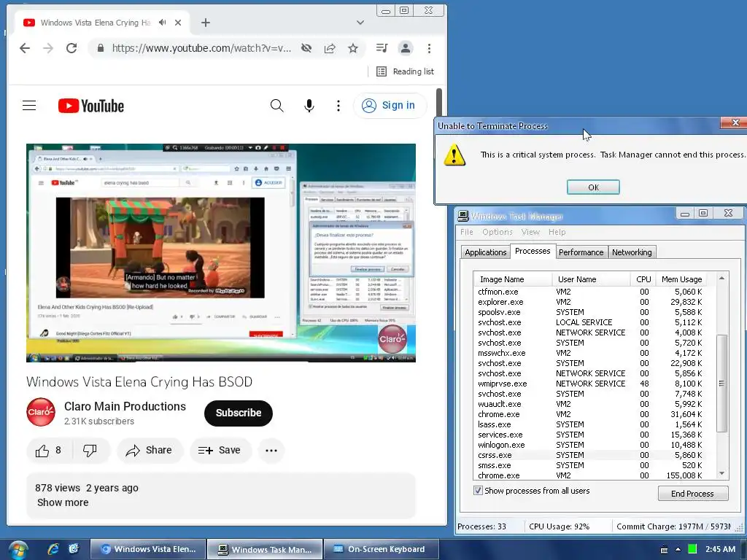Open the media controls icon in Chrome
This screenshot has width=747, height=560.
(382, 48)
